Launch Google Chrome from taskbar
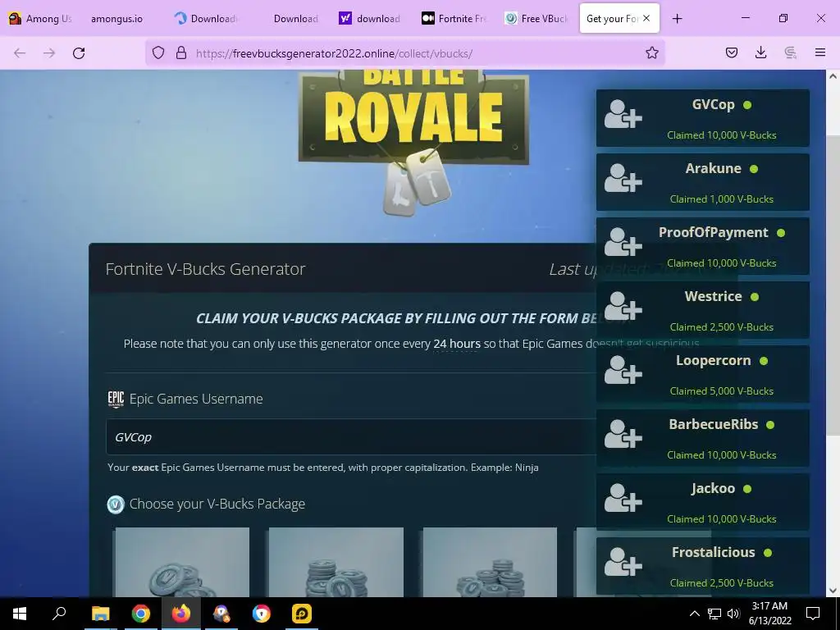Screen dimensions: 840x630 [141, 614]
